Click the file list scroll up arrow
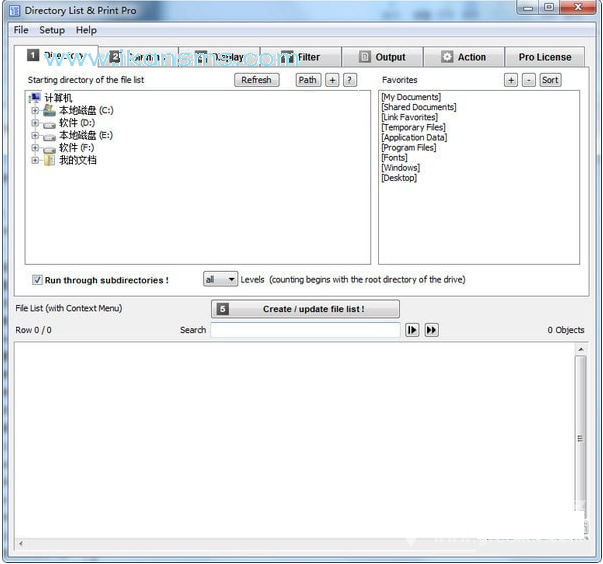This screenshot has width=603, height=564. coord(581,349)
